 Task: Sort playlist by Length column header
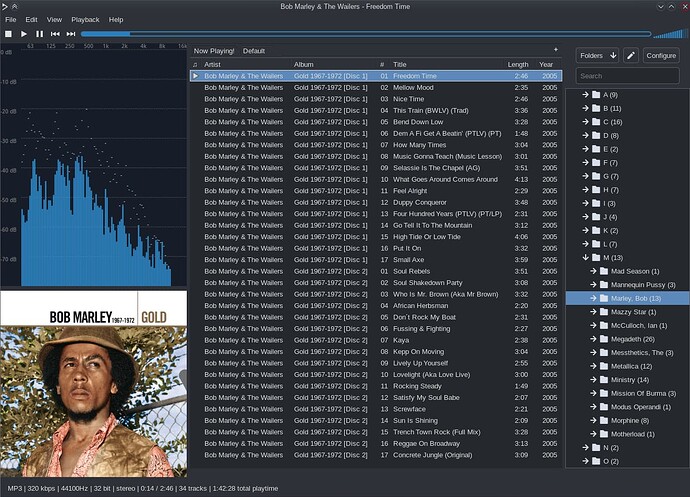[x=518, y=64]
